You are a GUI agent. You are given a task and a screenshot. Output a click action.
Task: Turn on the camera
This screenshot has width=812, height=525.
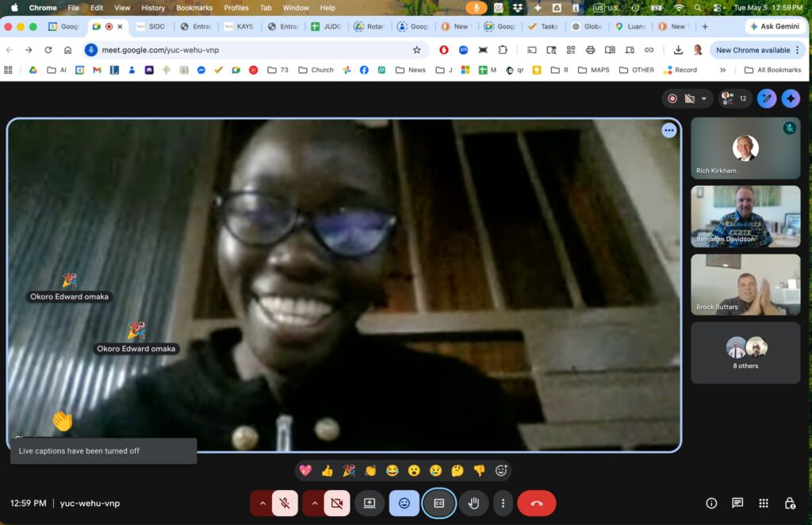coord(336,504)
